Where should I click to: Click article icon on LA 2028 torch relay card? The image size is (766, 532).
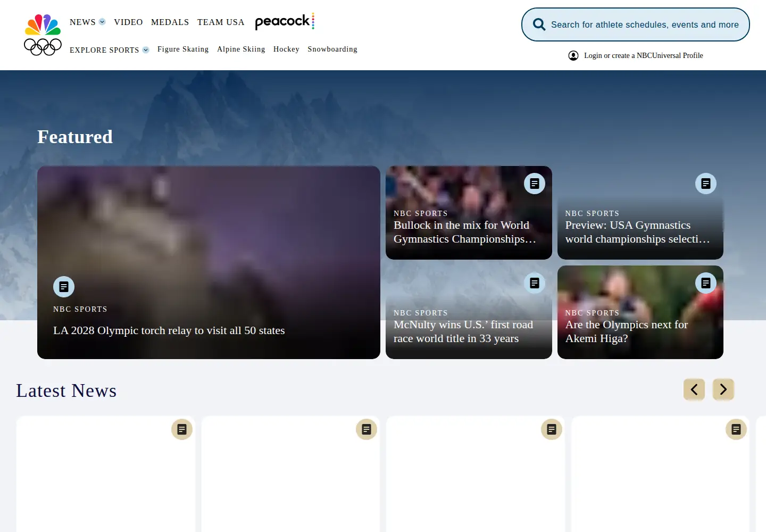(64, 287)
